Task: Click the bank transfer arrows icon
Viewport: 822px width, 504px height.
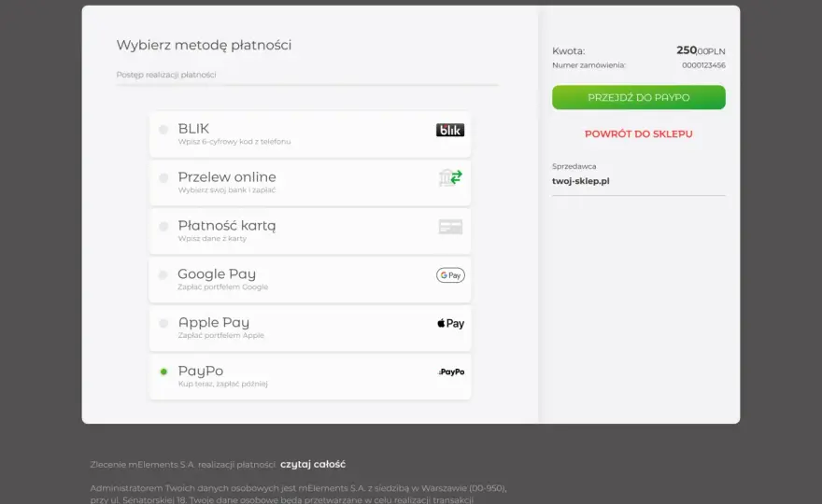Action: (x=450, y=177)
